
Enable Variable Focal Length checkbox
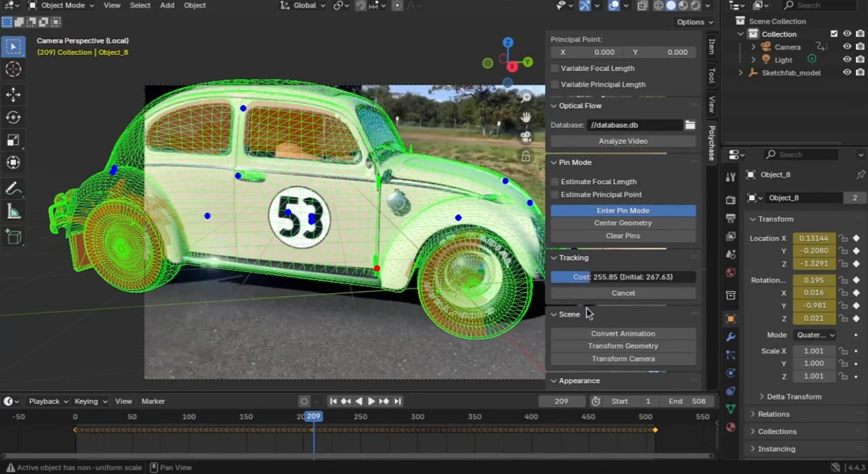point(555,68)
